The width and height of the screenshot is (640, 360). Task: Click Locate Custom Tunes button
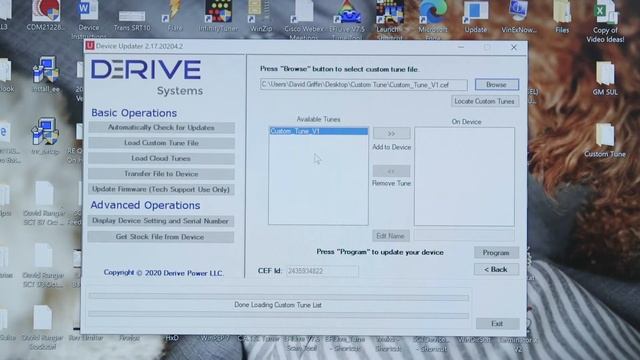[485, 101]
